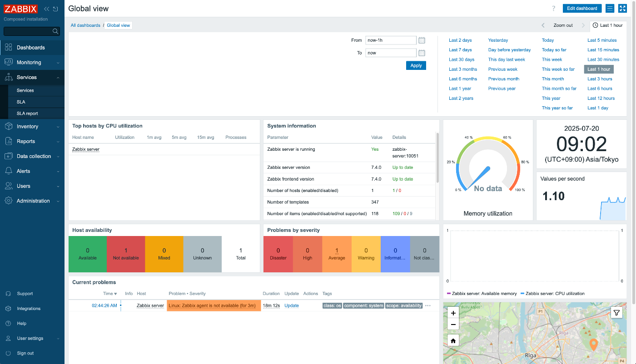Viewport: 636px width, 364px height.
Task: Select Last 15 minutes time range
Action: (x=603, y=50)
